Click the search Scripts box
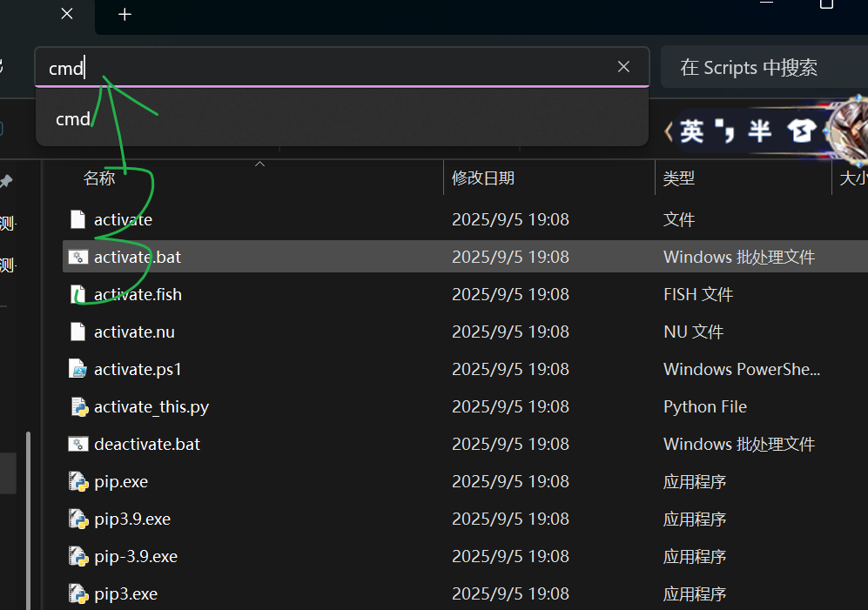Image resolution: width=868 pixels, height=610 pixels. (x=764, y=68)
